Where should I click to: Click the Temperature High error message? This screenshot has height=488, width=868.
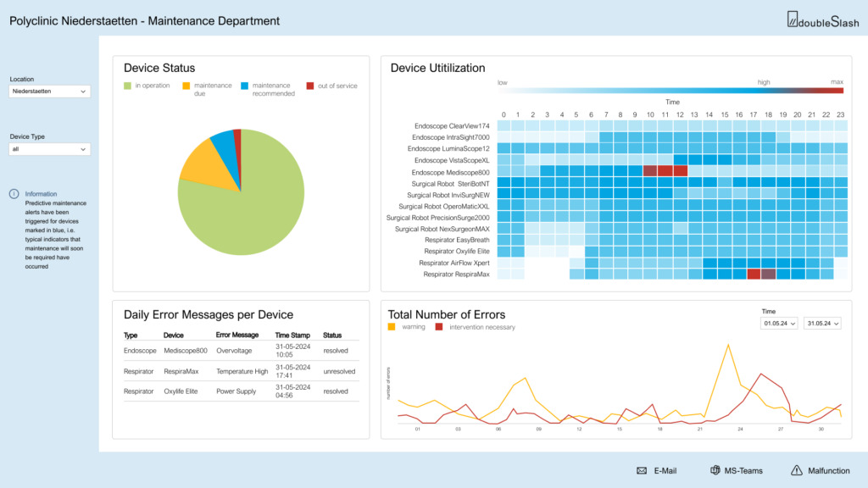tap(242, 371)
